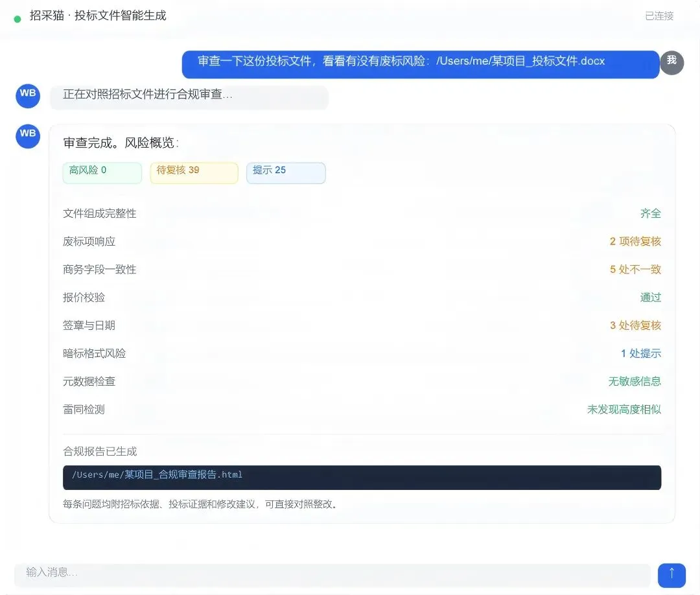Open the 合规审查报告.html report path

pos(362,478)
